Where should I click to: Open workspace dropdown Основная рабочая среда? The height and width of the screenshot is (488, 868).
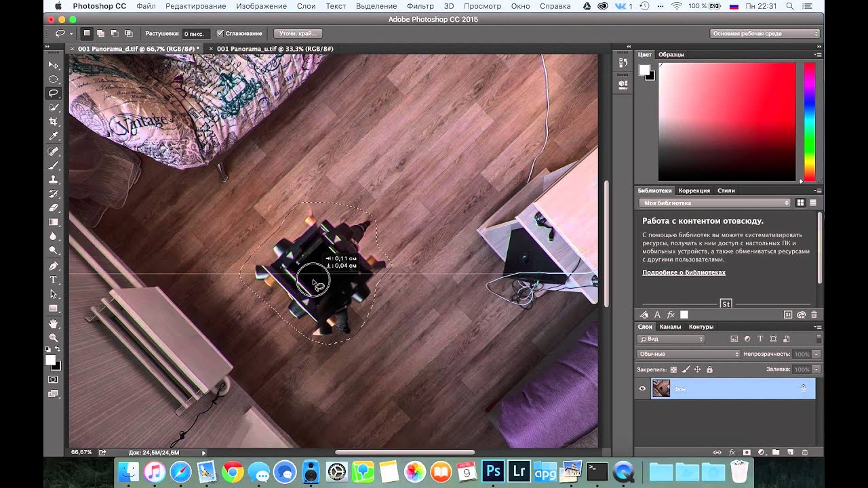point(764,33)
